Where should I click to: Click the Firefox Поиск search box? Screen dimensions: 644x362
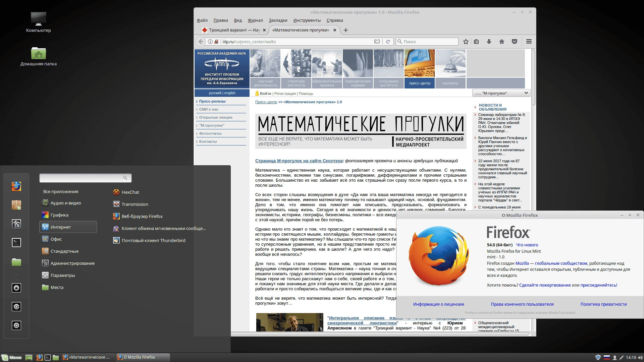tap(427, 42)
